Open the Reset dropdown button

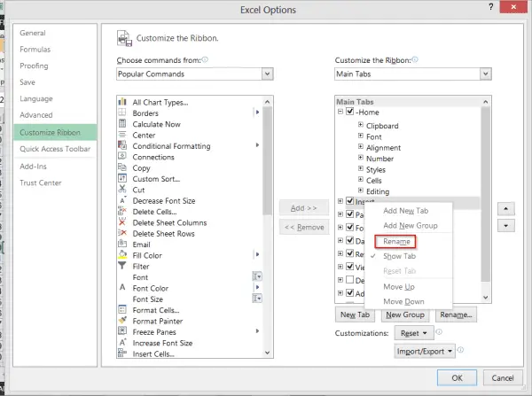414,333
